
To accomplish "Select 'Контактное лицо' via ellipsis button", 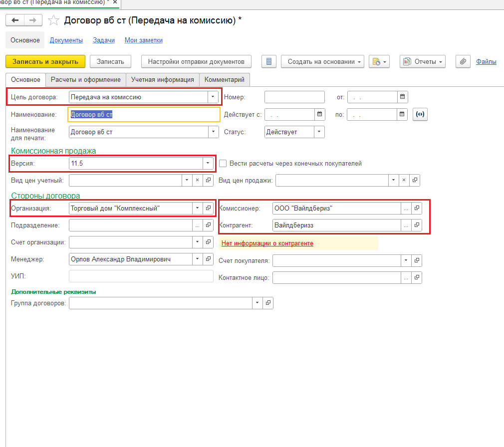I will tap(406, 277).
